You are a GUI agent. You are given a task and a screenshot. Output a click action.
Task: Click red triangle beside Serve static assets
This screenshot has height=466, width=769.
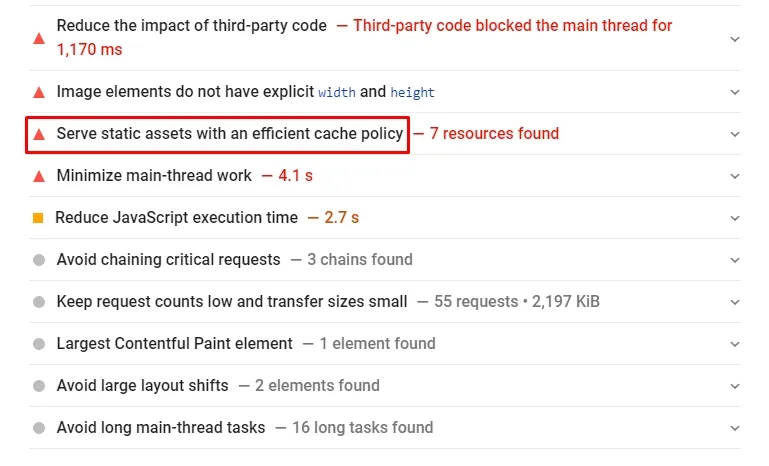(39, 134)
